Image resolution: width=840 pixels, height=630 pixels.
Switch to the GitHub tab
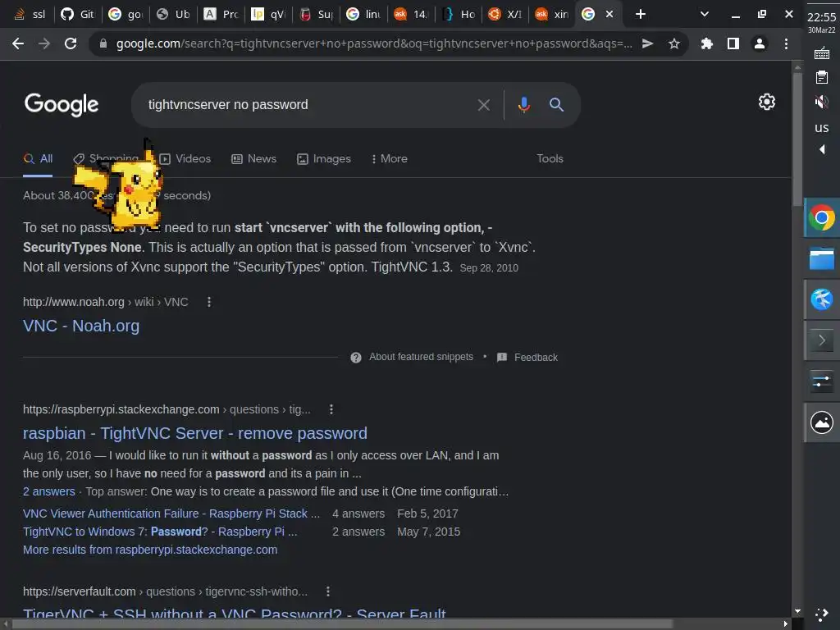(x=78, y=14)
